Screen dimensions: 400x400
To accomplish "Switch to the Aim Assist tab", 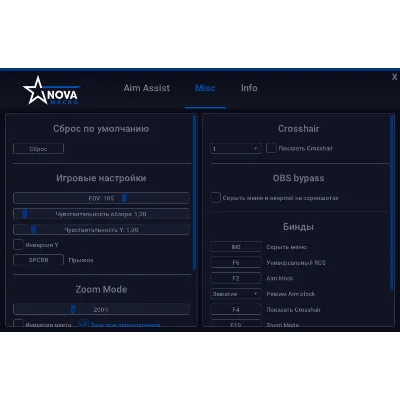I will point(147,88).
